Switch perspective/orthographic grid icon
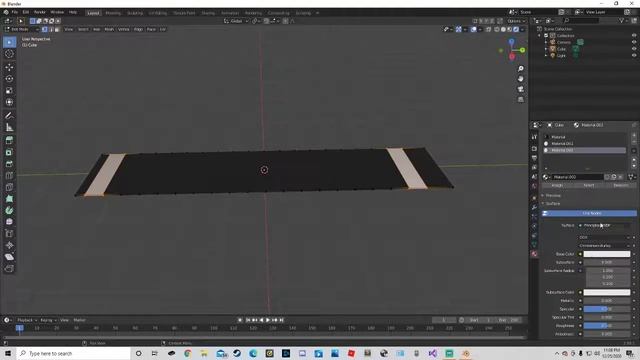The image size is (640, 360). [520, 99]
